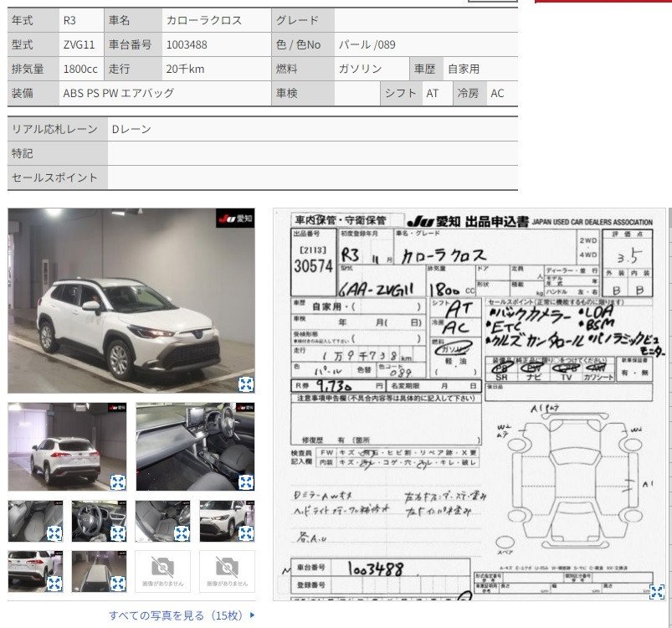Expand the rear-quarter car thumbnail via its icon
Viewport: 672px width, 628px height.
click(54, 584)
